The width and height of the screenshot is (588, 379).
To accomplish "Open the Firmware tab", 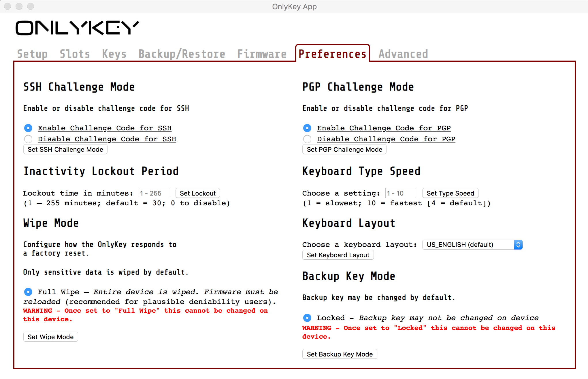I will 262,54.
